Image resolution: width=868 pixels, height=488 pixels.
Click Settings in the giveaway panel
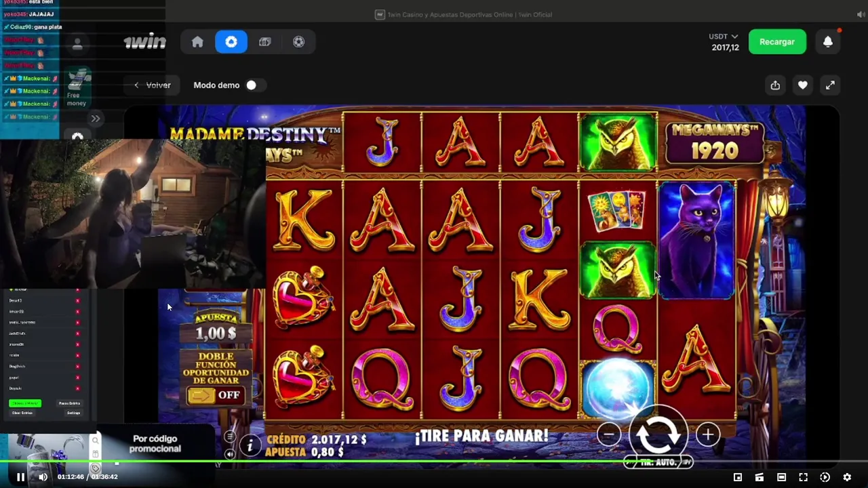coord(74,413)
